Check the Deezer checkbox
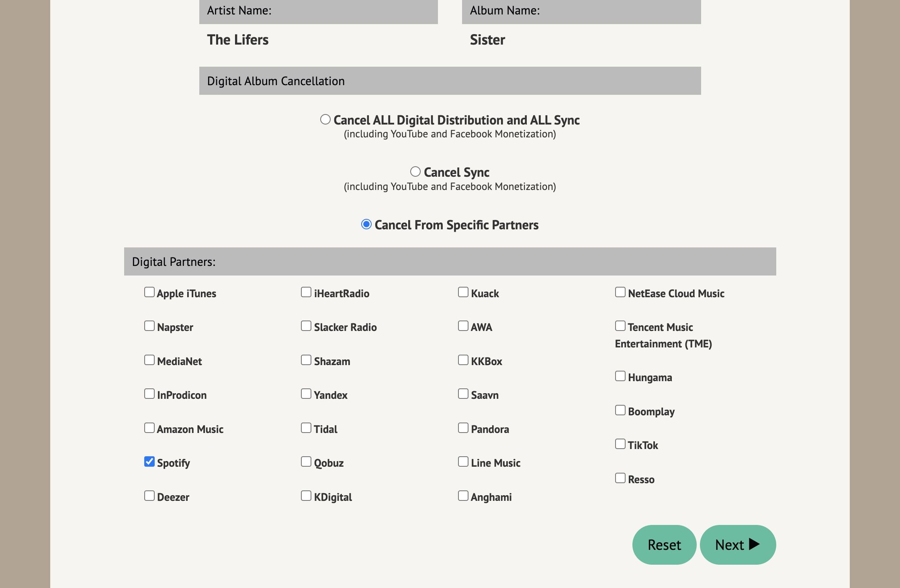This screenshot has width=900, height=588. coord(149,496)
